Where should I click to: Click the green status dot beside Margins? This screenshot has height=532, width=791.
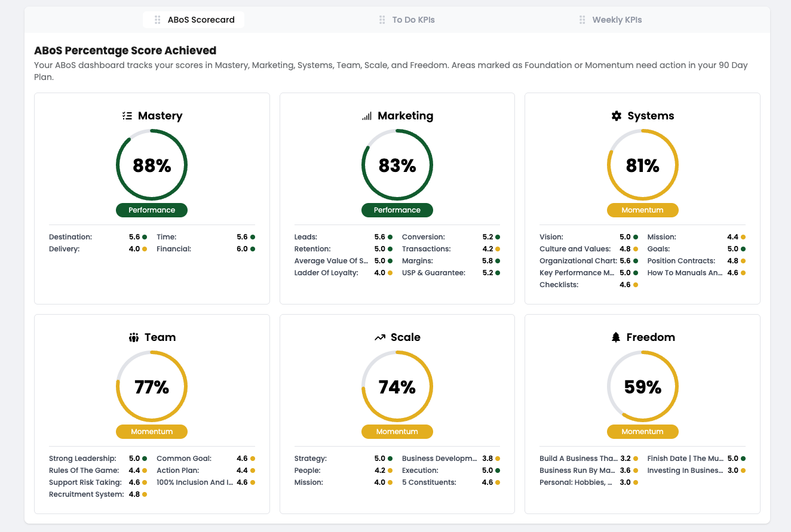pyautogui.click(x=498, y=261)
